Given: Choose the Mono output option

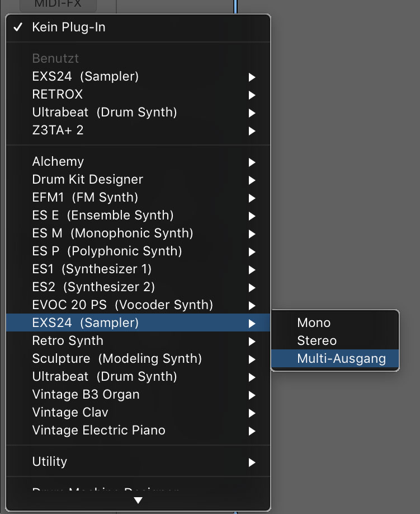Looking at the screenshot, I should pos(335,323).
